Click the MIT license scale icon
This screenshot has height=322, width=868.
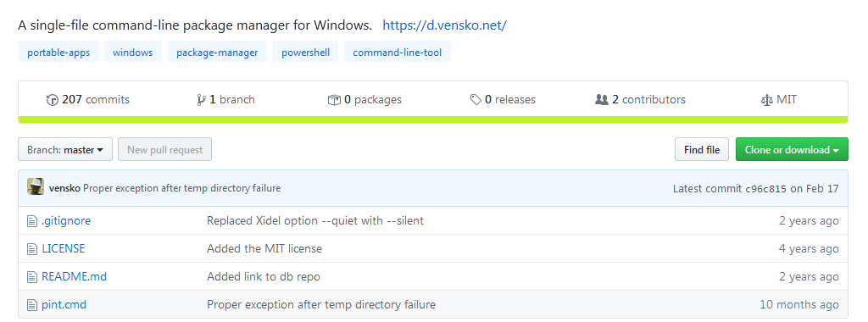coord(766,100)
